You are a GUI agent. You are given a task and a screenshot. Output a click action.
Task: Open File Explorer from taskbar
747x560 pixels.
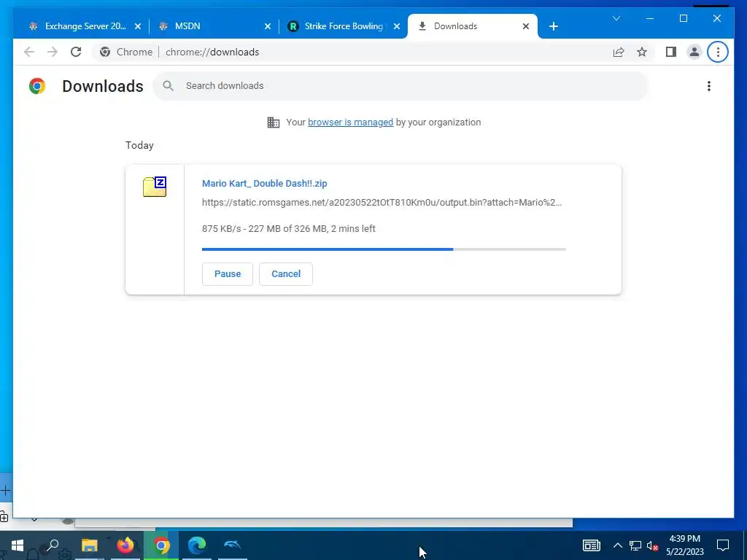[89, 545]
